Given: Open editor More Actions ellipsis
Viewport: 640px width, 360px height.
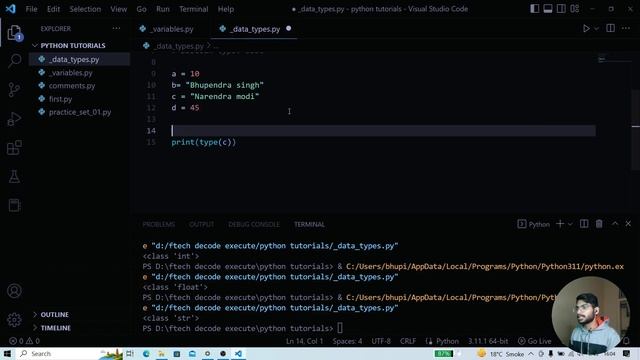Looking at the screenshot, I should point(626,28).
